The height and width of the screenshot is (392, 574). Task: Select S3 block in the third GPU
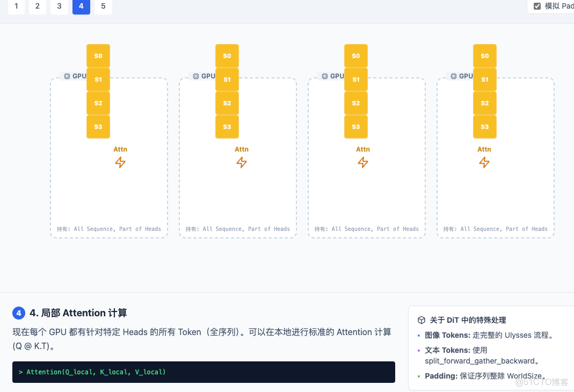pyautogui.click(x=356, y=127)
